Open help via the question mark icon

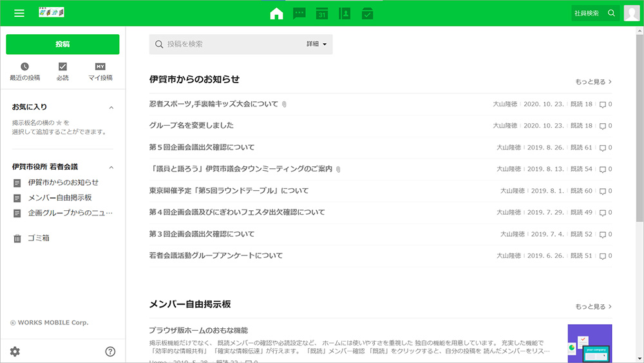point(110,351)
